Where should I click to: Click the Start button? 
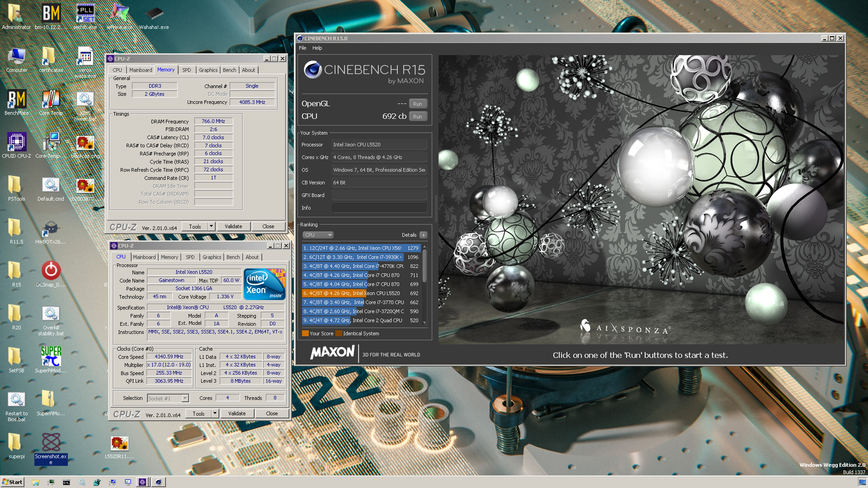pos(12,482)
